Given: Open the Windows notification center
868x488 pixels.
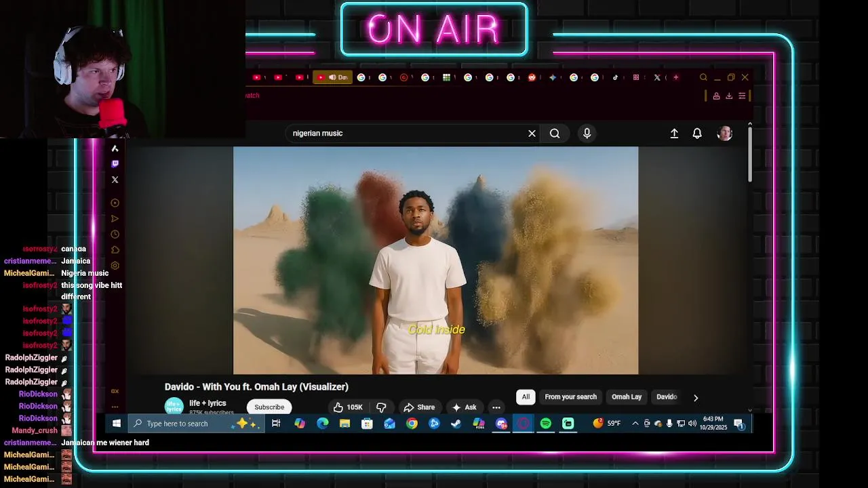Looking at the screenshot, I should point(738,424).
